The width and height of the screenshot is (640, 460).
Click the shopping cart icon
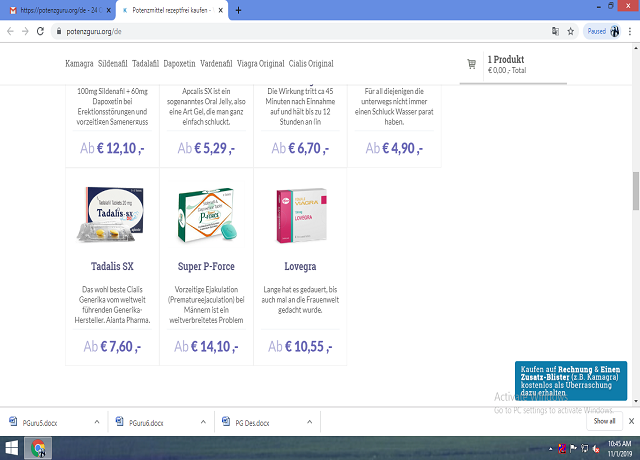[471, 64]
